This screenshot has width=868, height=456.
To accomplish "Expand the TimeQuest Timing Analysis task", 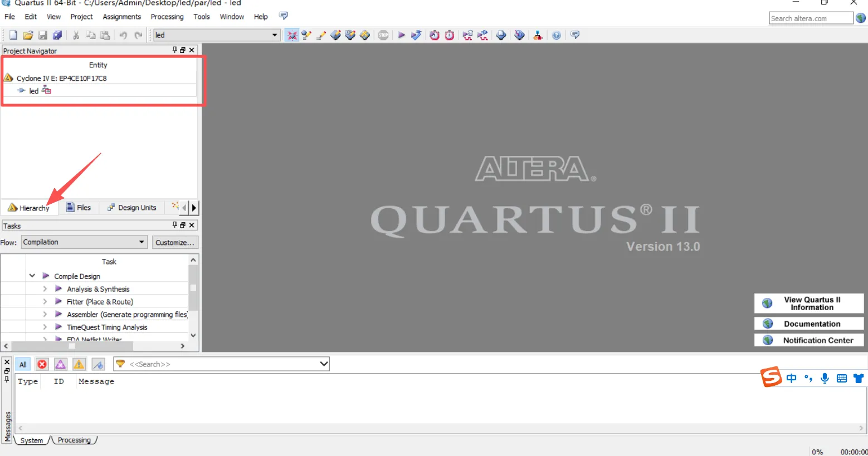I will 45,327.
